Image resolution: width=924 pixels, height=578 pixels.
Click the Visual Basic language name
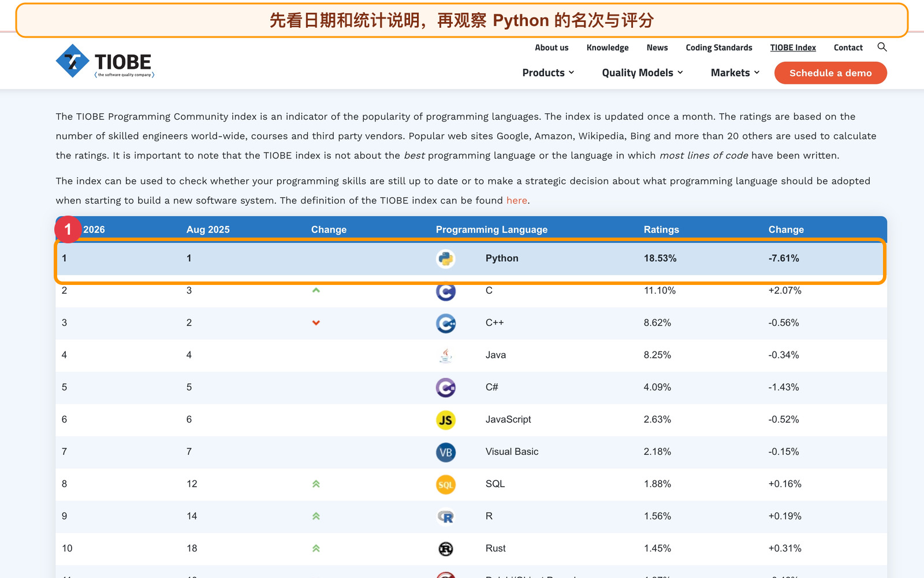pyautogui.click(x=512, y=451)
